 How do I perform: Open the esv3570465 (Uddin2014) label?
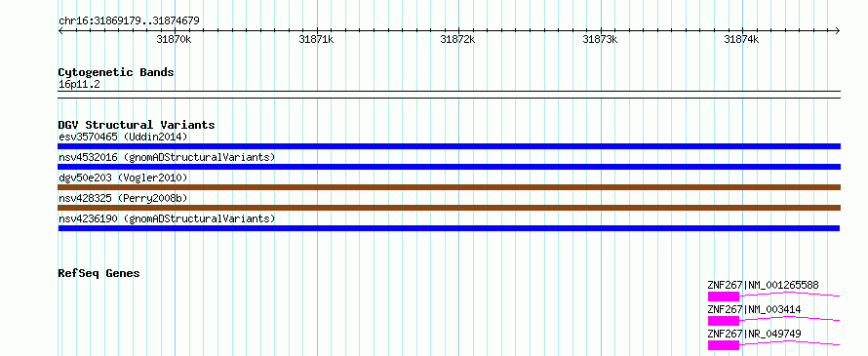(123, 137)
